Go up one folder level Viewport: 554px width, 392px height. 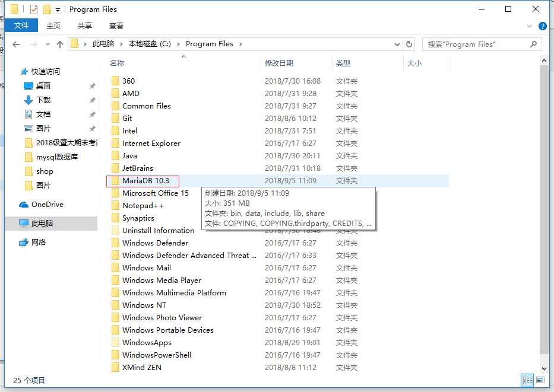pyautogui.click(x=60, y=44)
